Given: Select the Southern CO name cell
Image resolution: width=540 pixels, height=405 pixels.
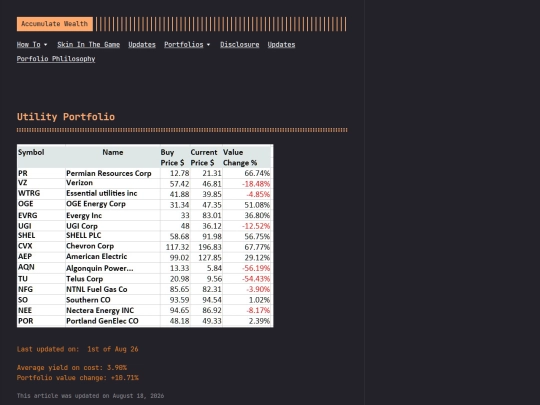Looking at the screenshot, I should pyautogui.click(x=88, y=300).
